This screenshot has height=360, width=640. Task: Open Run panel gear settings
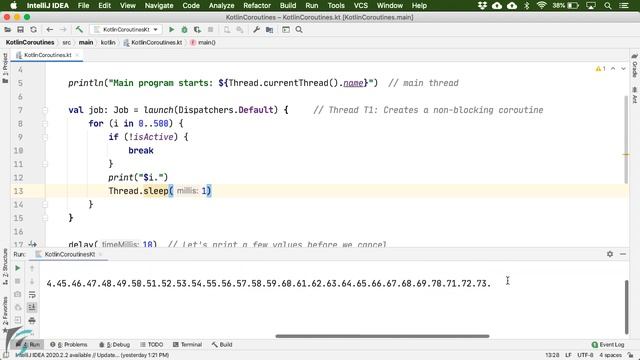(610, 254)
